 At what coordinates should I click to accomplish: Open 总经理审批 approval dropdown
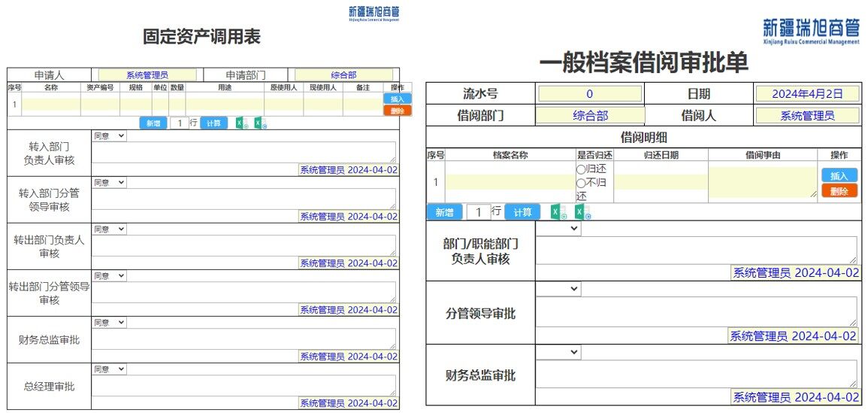[x=109, y=369]
